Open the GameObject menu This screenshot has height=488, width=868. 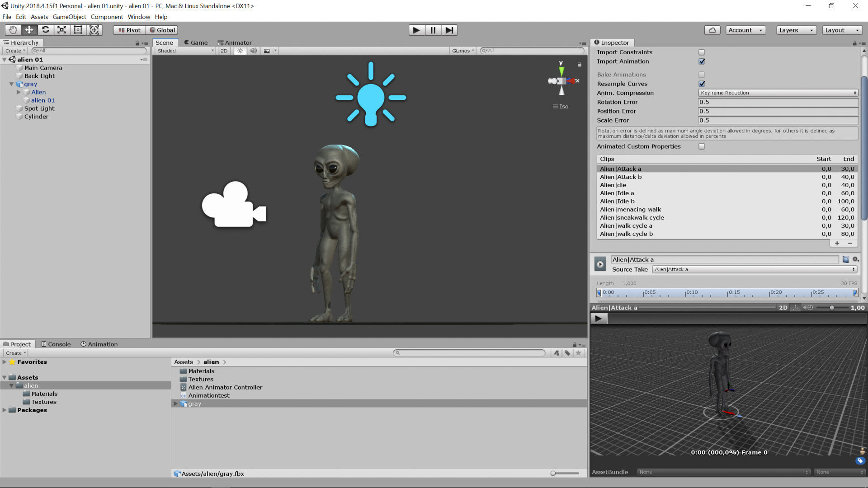[x=69, y=17]
